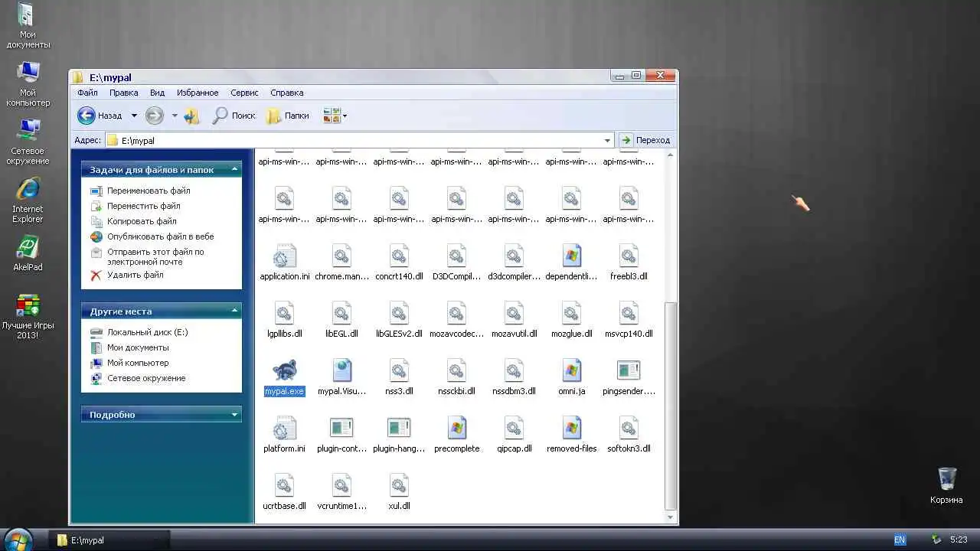Open the Правка menu
This screenshot has width=980, height=551.
pyautogui.click(x=123, y=93)
